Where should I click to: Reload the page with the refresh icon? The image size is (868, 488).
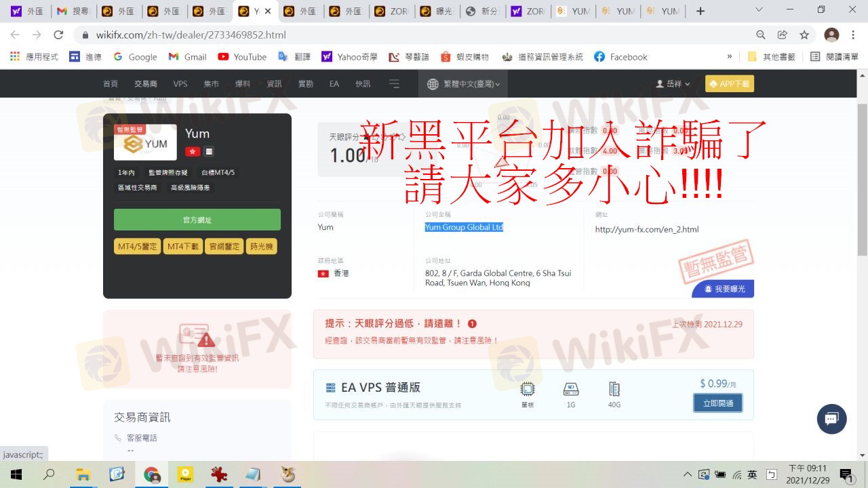click(x=58, y=35)
